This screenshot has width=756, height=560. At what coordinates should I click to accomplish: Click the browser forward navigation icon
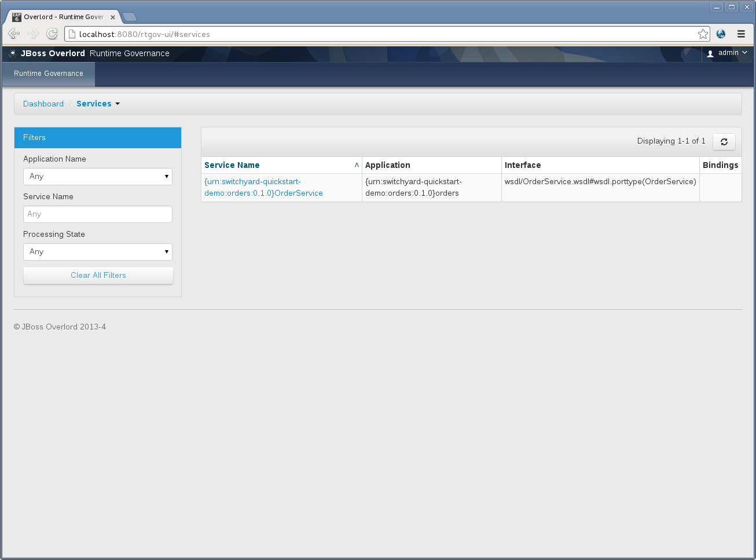point(32,34)
